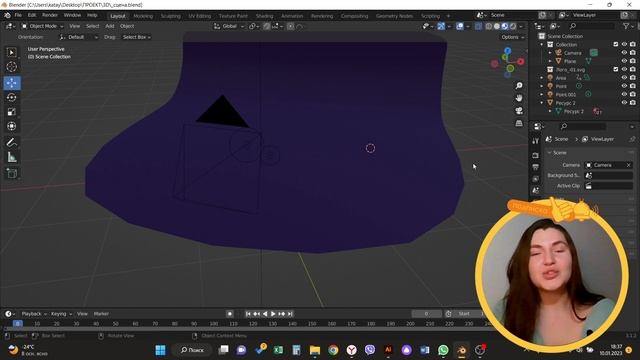Open the Edit menu

point(32,15)
